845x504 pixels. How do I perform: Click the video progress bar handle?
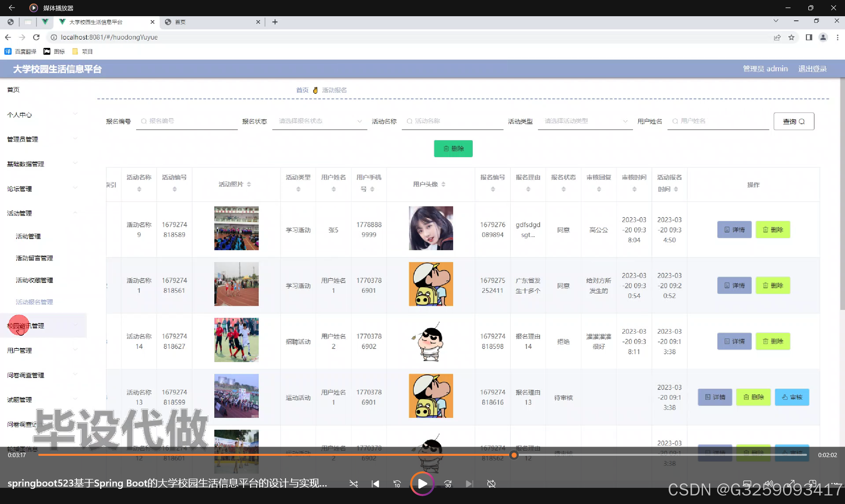click(x=514, y=455)
